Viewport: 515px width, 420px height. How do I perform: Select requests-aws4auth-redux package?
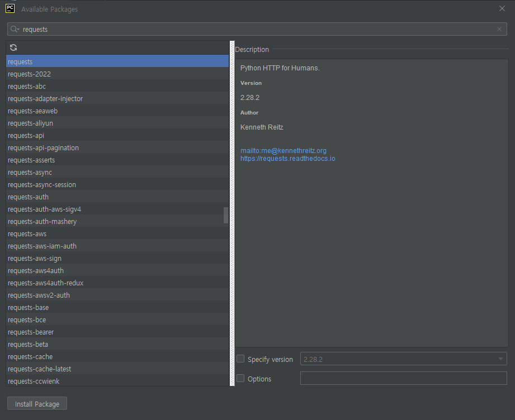pos(117,283)
